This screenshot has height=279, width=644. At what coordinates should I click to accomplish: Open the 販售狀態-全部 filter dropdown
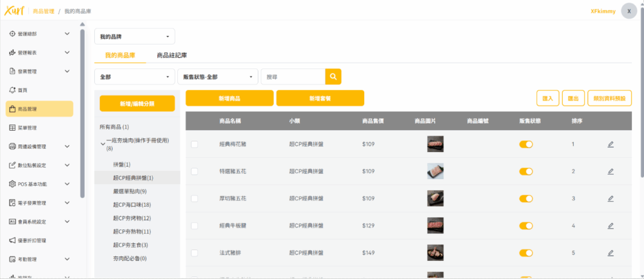point(218,77)
